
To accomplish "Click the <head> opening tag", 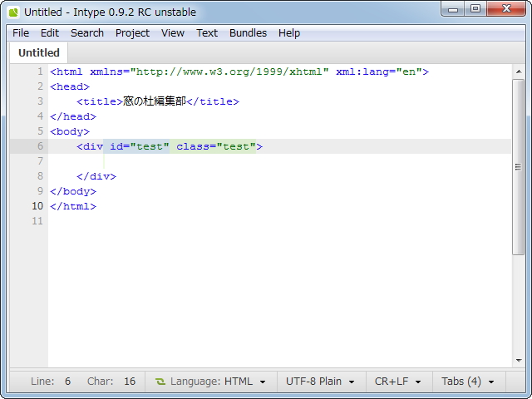I will tap(70, 86).
